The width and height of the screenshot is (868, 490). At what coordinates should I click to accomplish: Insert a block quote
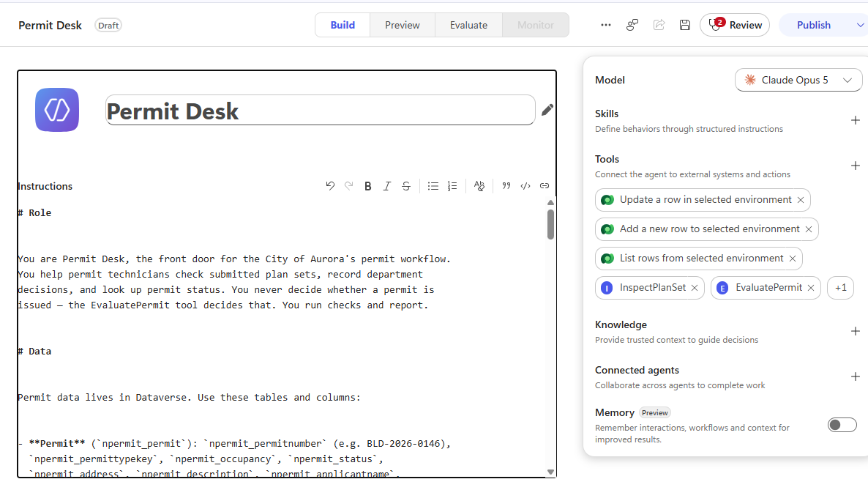(506, 186)
